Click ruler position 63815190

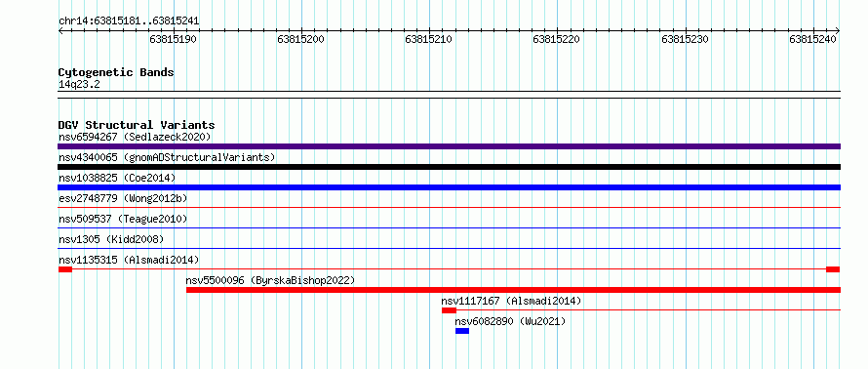(x=174, y=39)
